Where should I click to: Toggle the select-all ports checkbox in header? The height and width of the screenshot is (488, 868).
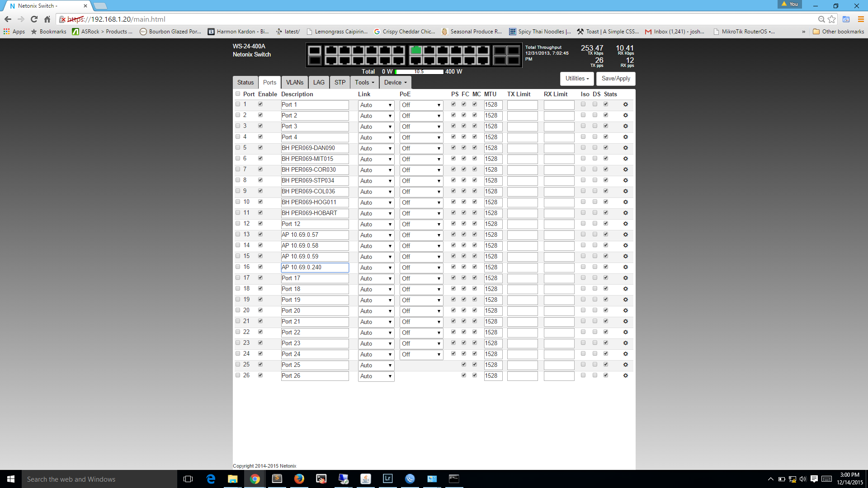point(238,94)
